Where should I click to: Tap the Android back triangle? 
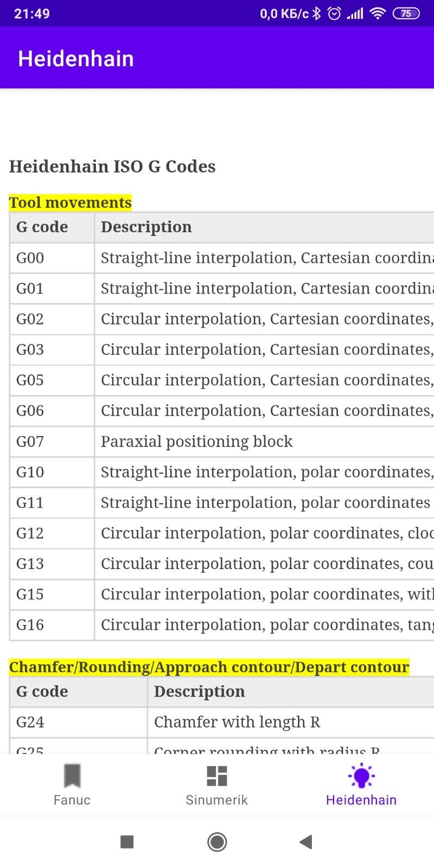point(306,842)
